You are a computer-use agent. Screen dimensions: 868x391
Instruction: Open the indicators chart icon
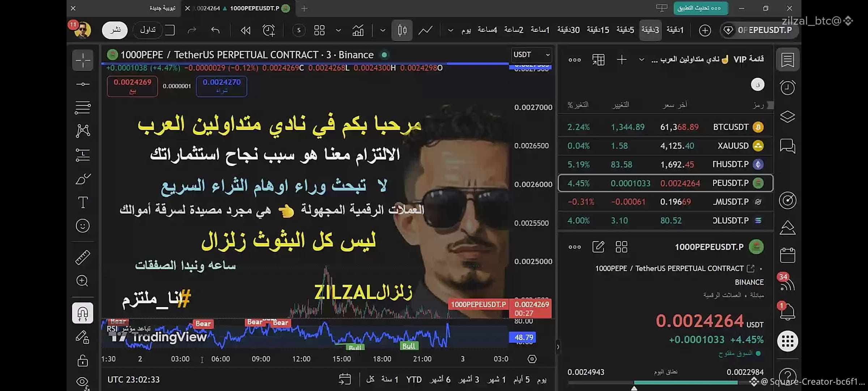(358, 30)
